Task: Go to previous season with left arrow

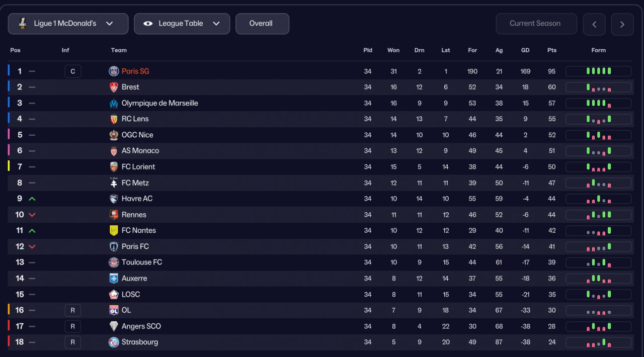Action: point(594,24)
